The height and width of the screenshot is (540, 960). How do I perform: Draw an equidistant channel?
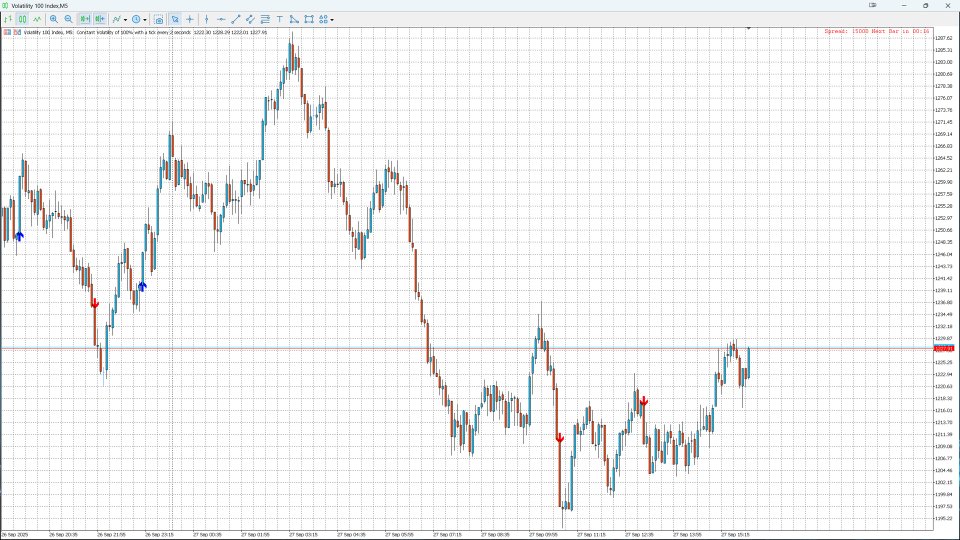pos(250,19)
